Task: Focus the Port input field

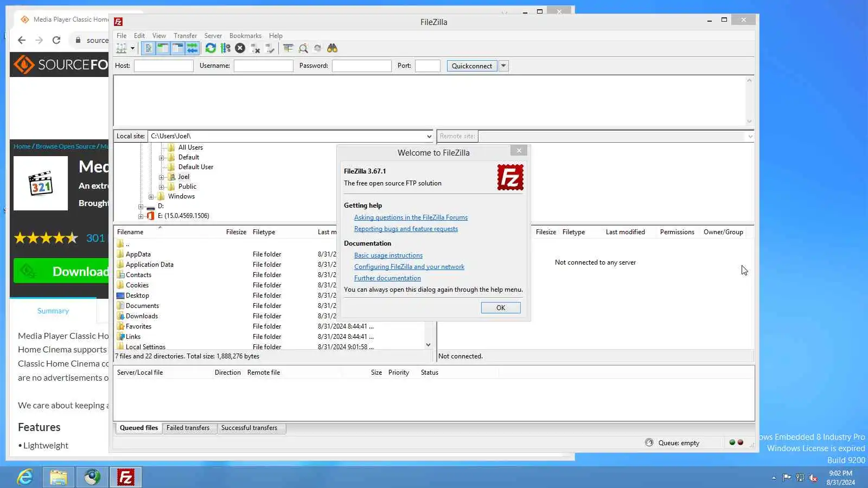Action: 427,66
